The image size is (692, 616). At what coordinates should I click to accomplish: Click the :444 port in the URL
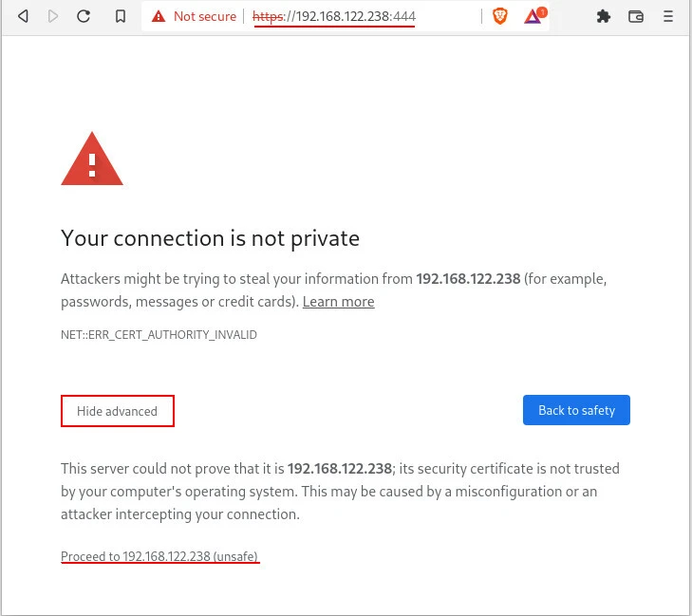pyautogui.click(x=402, y=16)
